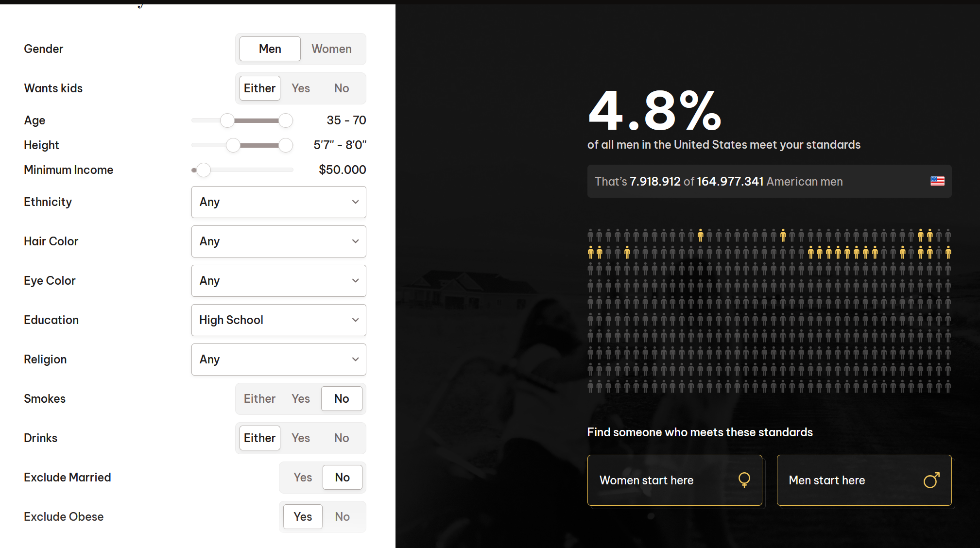Set Wants kids to Yes

[x=301, y=88]
